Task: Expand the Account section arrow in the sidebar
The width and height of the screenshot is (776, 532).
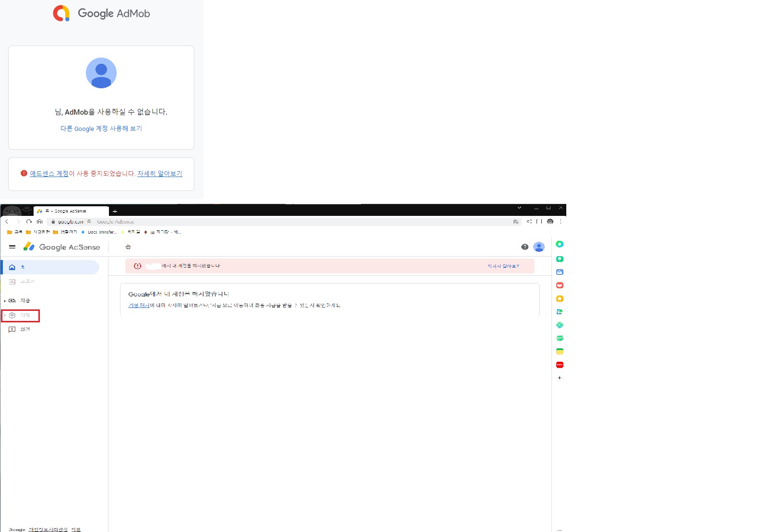Action: (x=5, y=315)
